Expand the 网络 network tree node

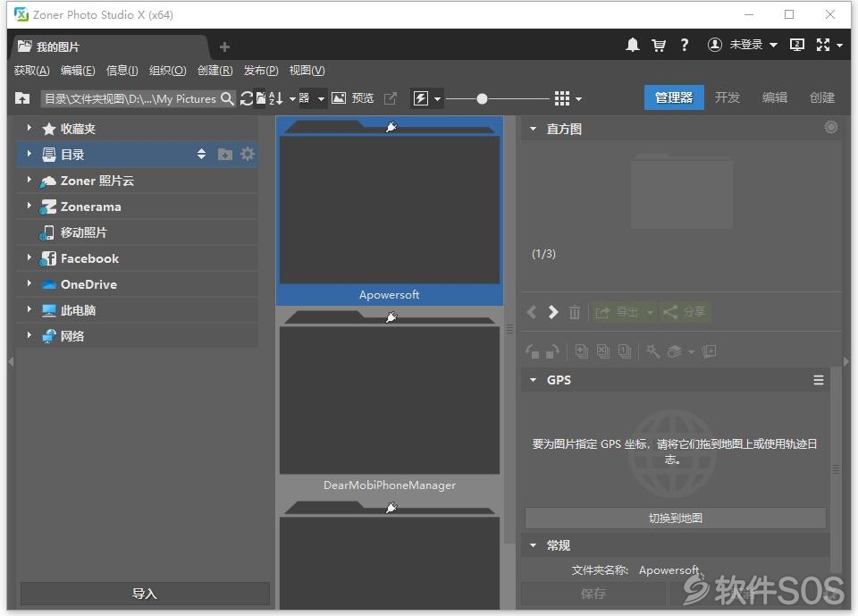[29, 335]
